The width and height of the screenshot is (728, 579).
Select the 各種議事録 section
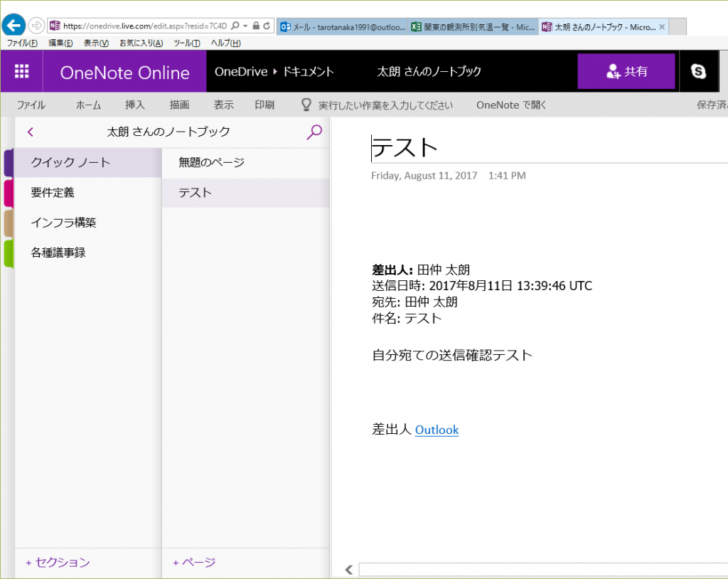click(x=87, y=253)
